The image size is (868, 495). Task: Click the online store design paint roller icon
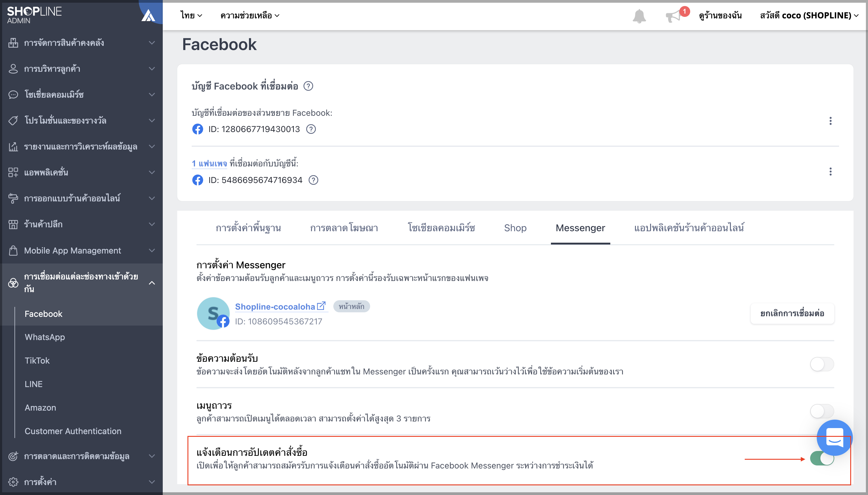tap(13, 198)
